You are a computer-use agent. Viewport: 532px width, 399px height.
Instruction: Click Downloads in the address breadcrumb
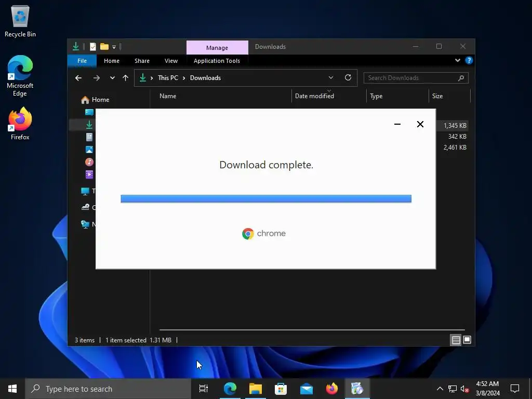(205, 78)
